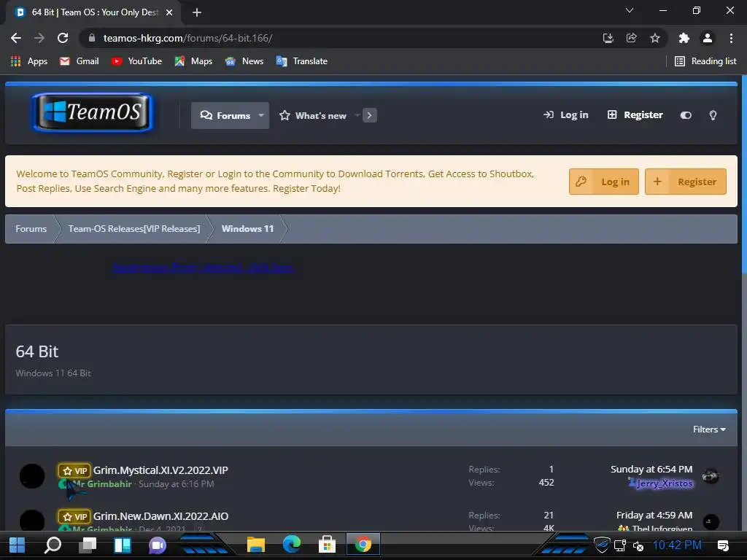The height and width of the screenshot is (560, 747).
Task: Open Microsoft Store from taskbar
Action: point(327,545)
